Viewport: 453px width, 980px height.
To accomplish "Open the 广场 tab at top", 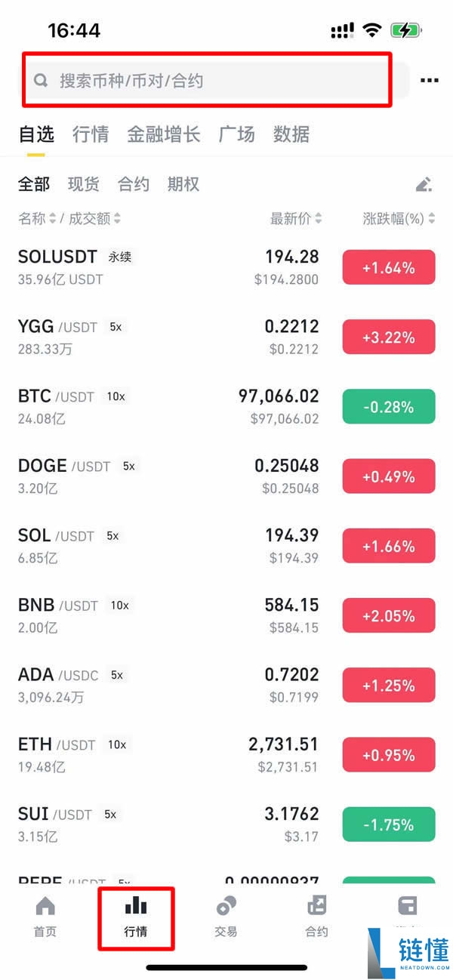I will 236,134.
